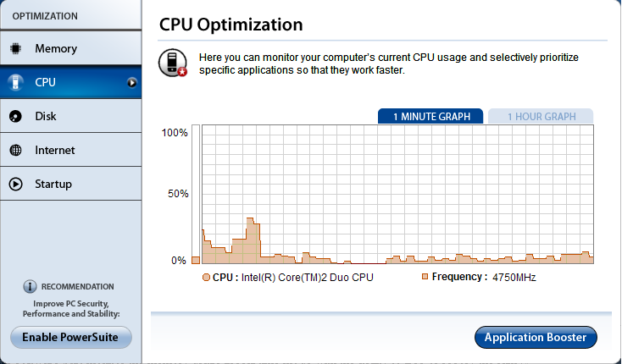The height and width of the screenshot is (364, 622).
Task: Click the computer tower icon beside description
Action: (x=172, y=63)
